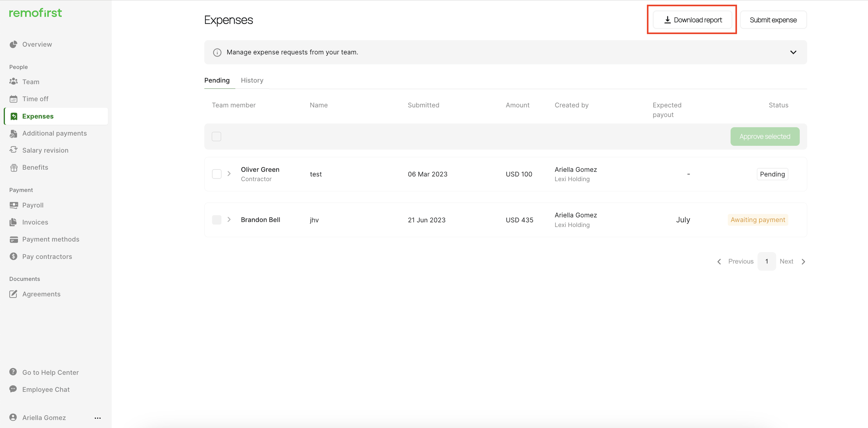The height and width of the screenshot is (428, 868).
Task: Check Brandon Bell's expense checkbox
Action: tap(217, 220)
